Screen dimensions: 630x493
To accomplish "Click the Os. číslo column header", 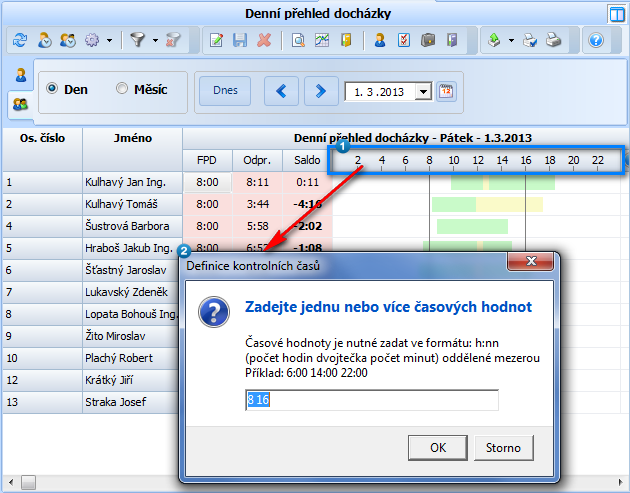I will pyautogui.click(x=42, y=149).
